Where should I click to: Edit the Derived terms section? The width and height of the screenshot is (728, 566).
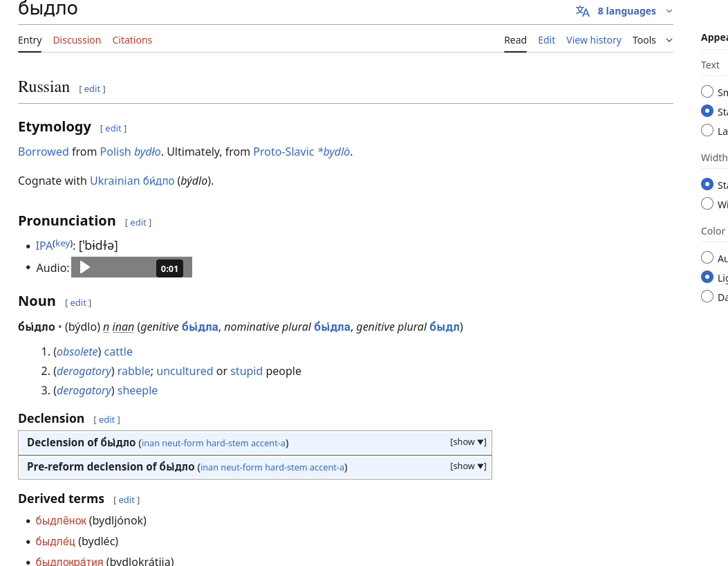[127, 500]
